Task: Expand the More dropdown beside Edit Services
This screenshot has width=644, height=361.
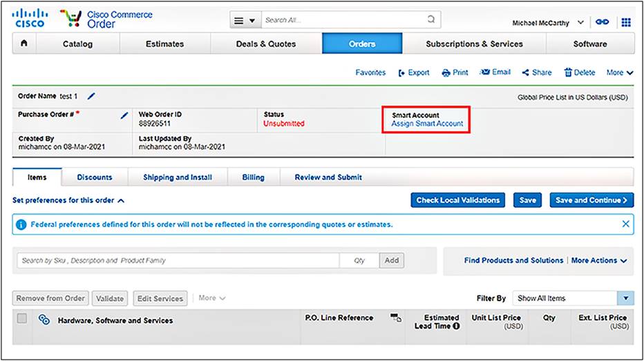Action: point(212,298)
